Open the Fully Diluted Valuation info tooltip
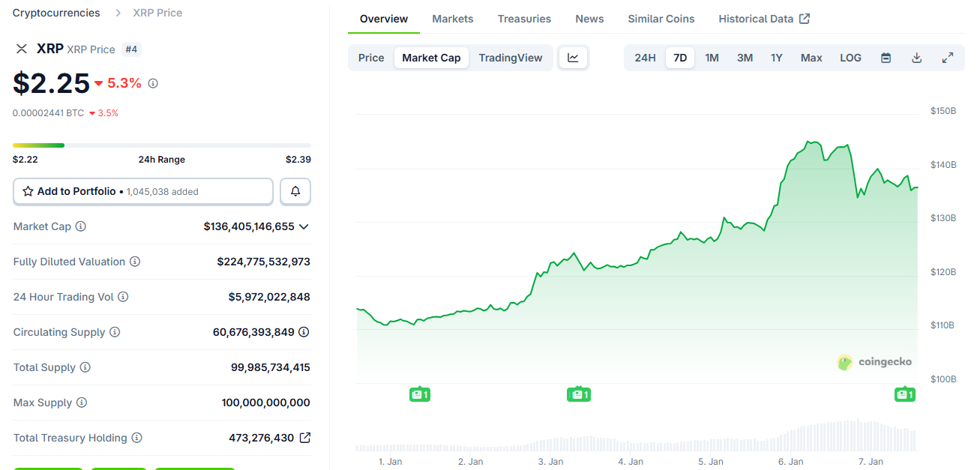This screenshot has height=470, width=980. (135, 262)
